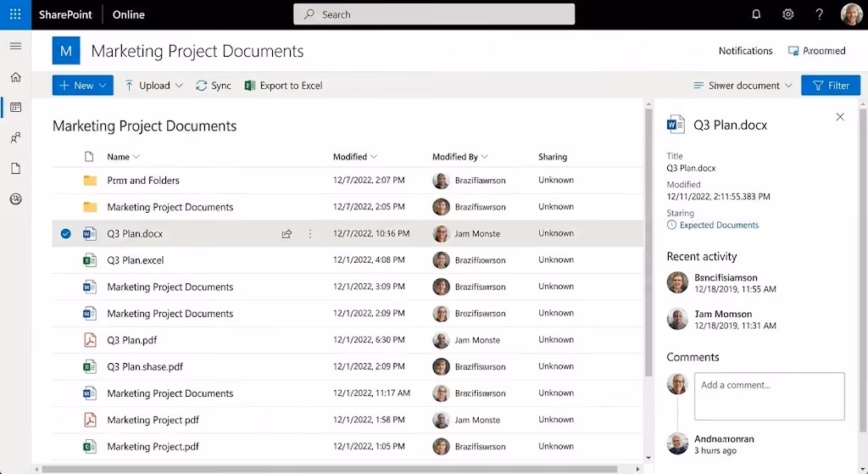The image size is (868, 474).
Task: Click the Excel icon of Q3 Plan.excel
Action: pyautogui.click(x=89, y=260)
